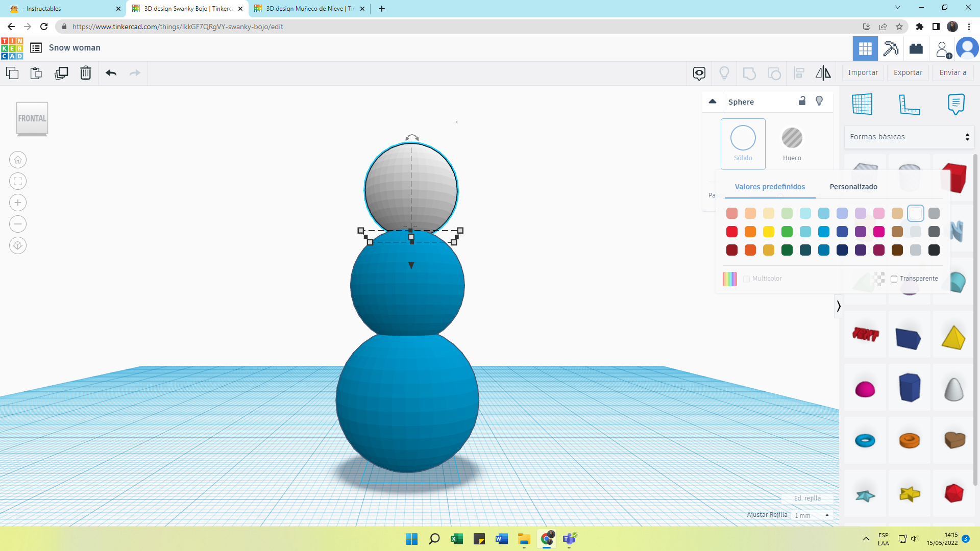Click the Show all lightbulb toolbar icon
This screenshot has width=980, height=551.
724,73
